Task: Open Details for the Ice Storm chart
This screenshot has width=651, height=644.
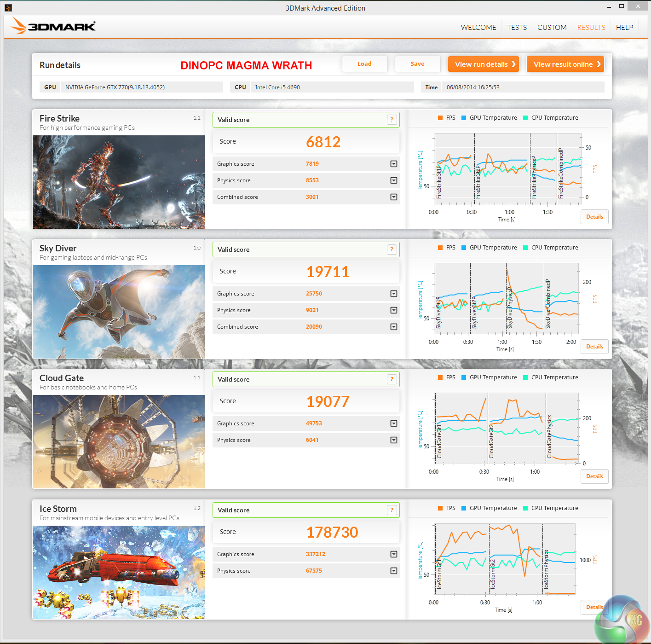Action: pyautogui.click(x=594, y=607)
